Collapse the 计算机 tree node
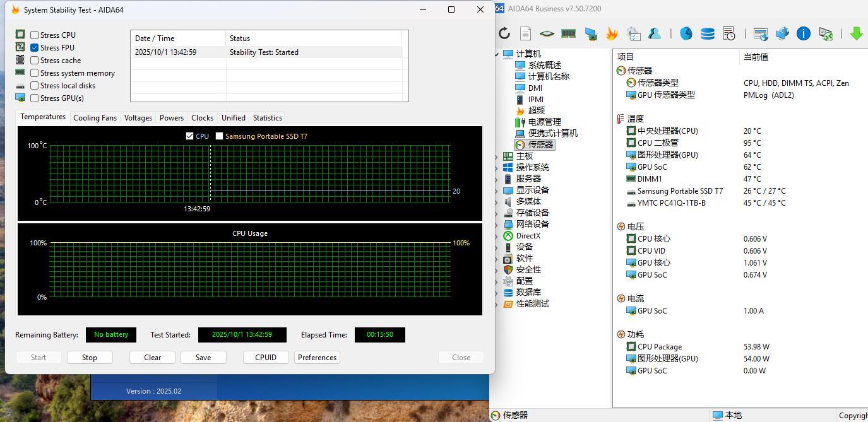868x422 pixels. pyautogui.click(x=498, y=54)
